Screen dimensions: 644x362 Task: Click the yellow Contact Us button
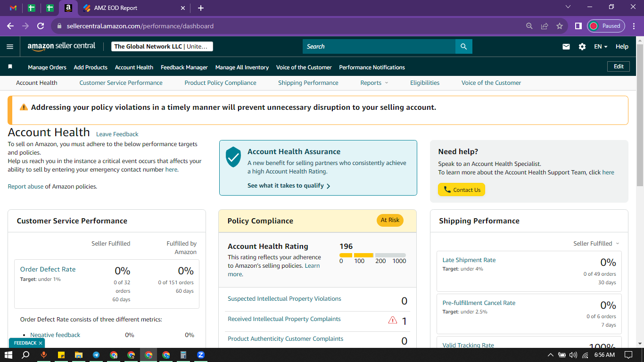pos(462,190)
